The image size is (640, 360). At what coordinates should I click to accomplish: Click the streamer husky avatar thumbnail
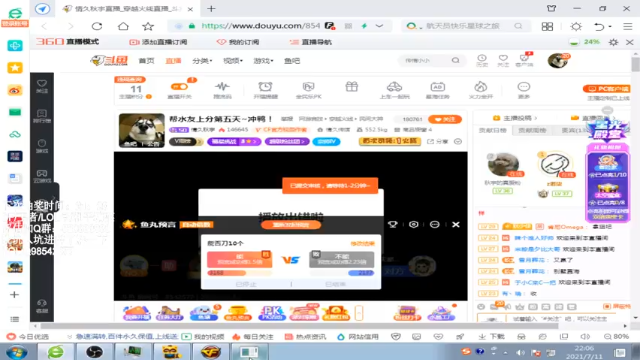tap(142, 130)
